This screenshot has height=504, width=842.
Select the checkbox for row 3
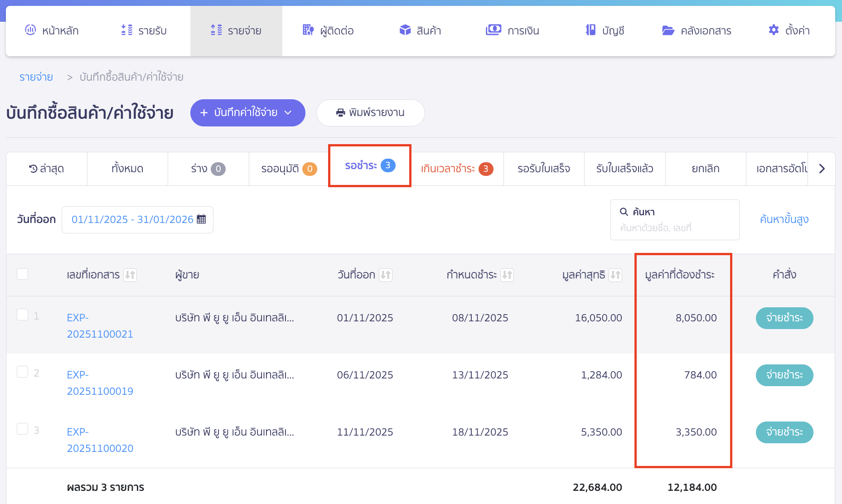click(x=23, y=429)
